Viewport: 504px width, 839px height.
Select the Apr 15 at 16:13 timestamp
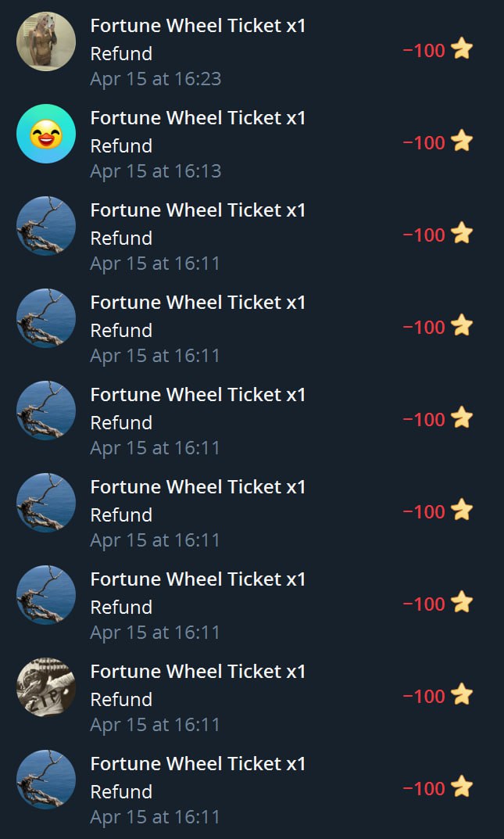click(x=155, y=170)
